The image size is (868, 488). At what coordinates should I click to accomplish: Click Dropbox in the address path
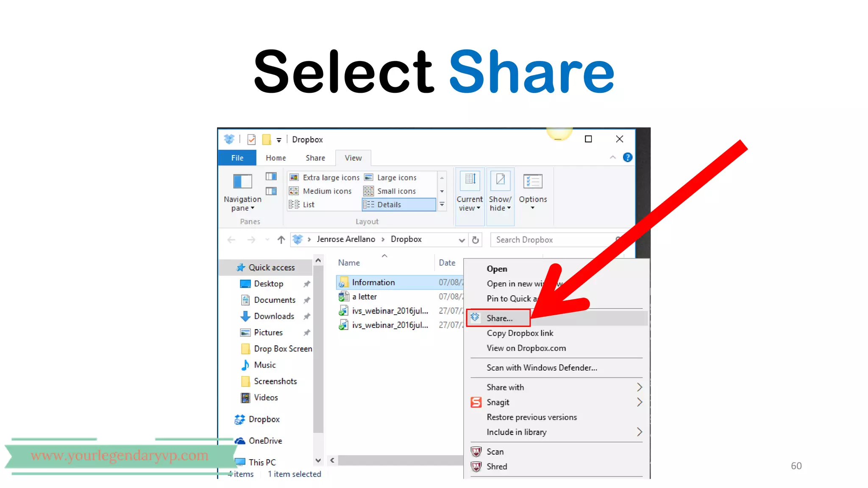coord(406,239)
